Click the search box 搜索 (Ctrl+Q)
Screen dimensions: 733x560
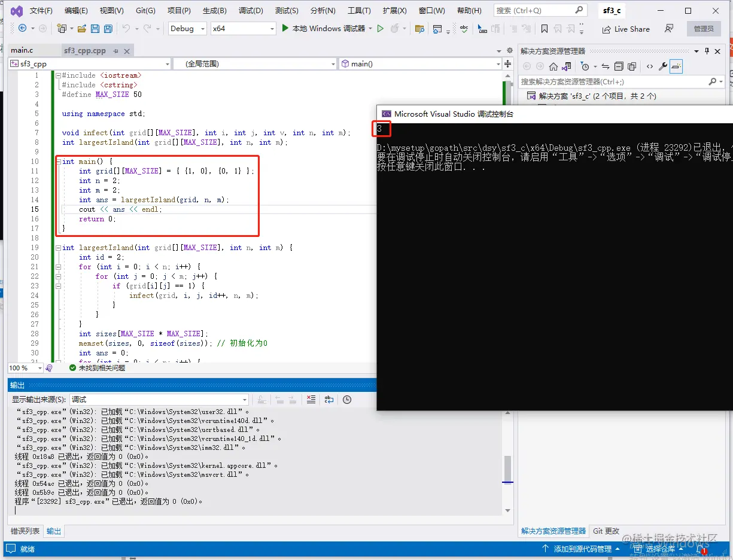[x=540, y=10]
